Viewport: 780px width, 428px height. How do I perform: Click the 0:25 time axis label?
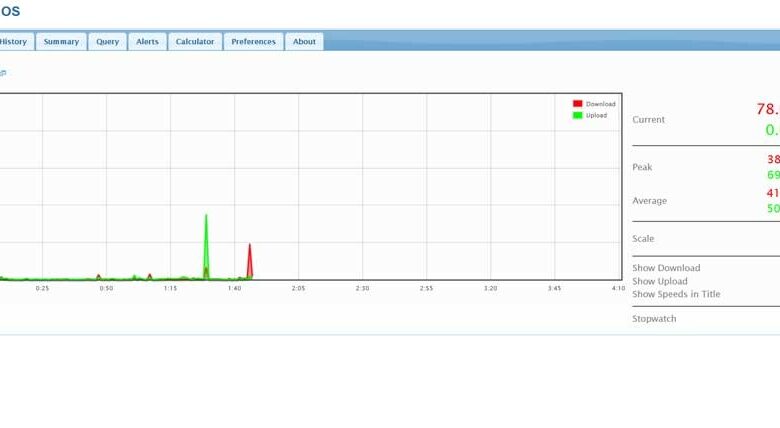[x=42, y=288]
